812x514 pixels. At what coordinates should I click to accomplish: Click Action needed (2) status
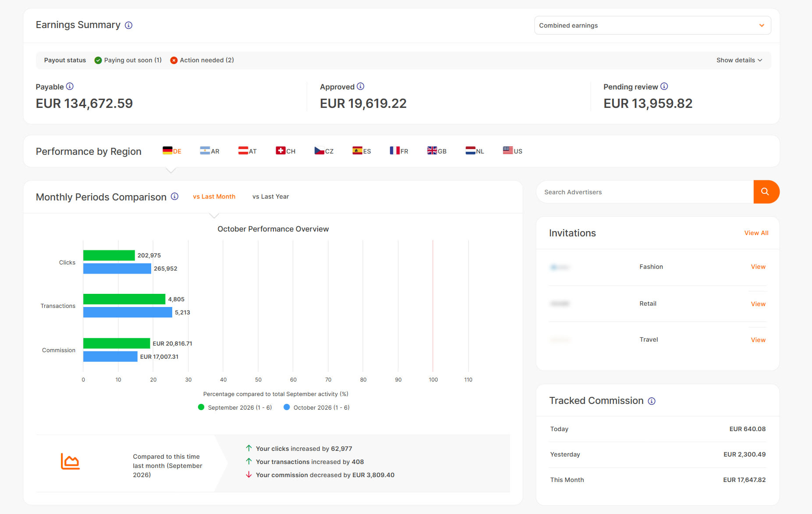point(202,60)
